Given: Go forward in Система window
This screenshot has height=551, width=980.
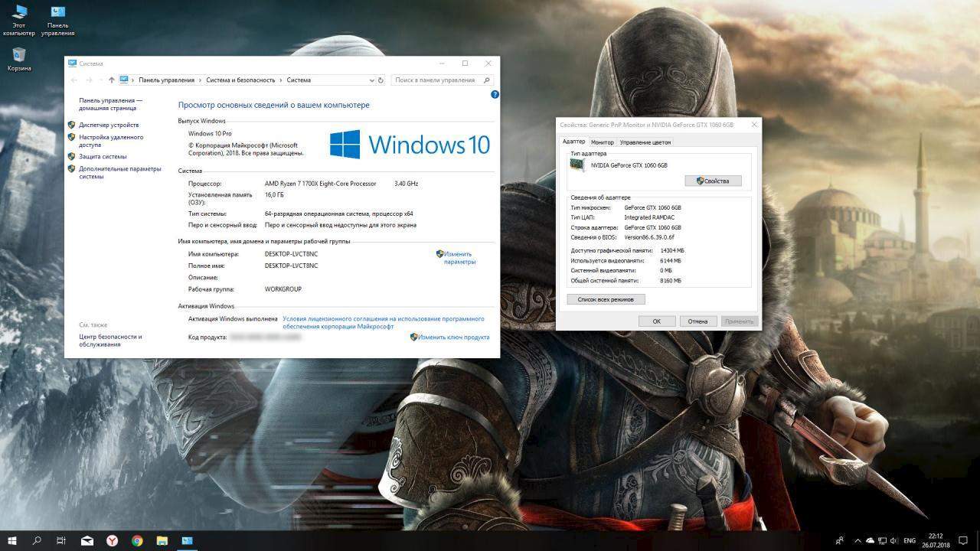Looking at the screenshot, I should [89, 80].
